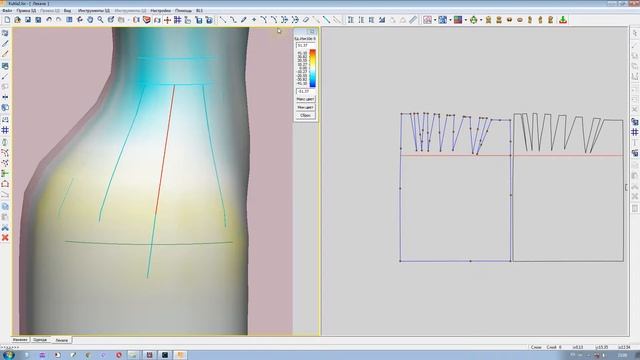Click the plus point tool icon
The width and height of the screenshot is (640, 360).
(254, 20)
